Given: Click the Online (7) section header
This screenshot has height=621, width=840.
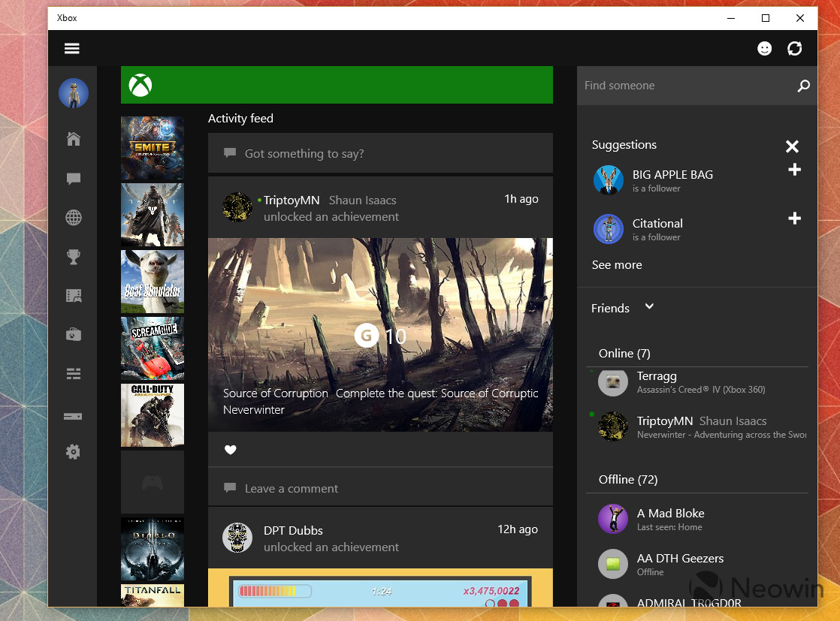Looking at the screenshot, I should [624, 354].
